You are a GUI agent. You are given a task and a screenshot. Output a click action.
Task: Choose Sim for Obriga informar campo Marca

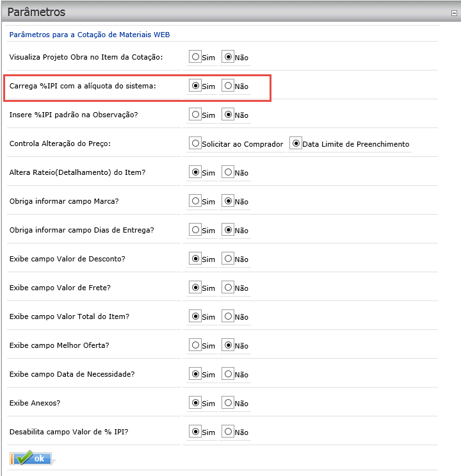195,201
